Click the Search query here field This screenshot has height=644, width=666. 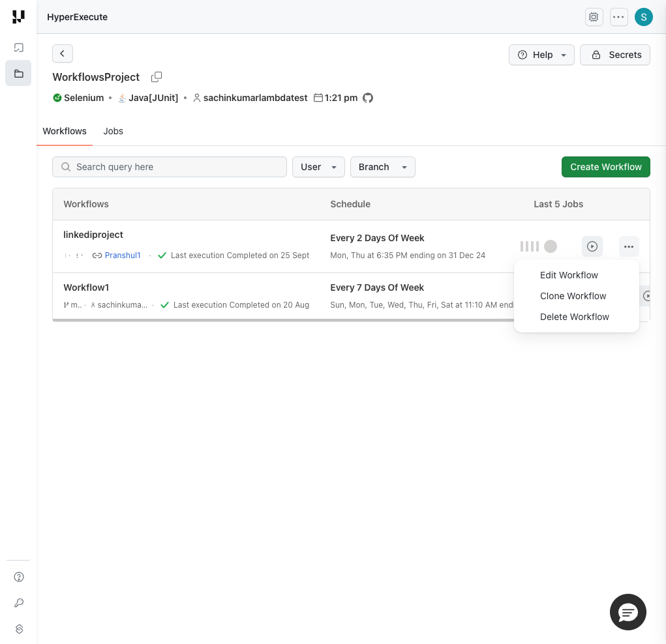tap(170, 167)
